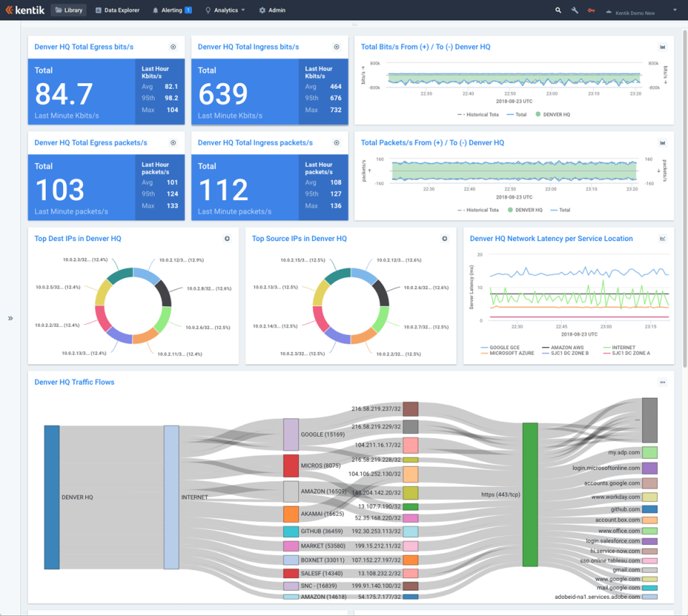The height and width of the screenshot is (616, 688).
Task: Click login.salesforce.com destination label
Action: tap(613, 541)
